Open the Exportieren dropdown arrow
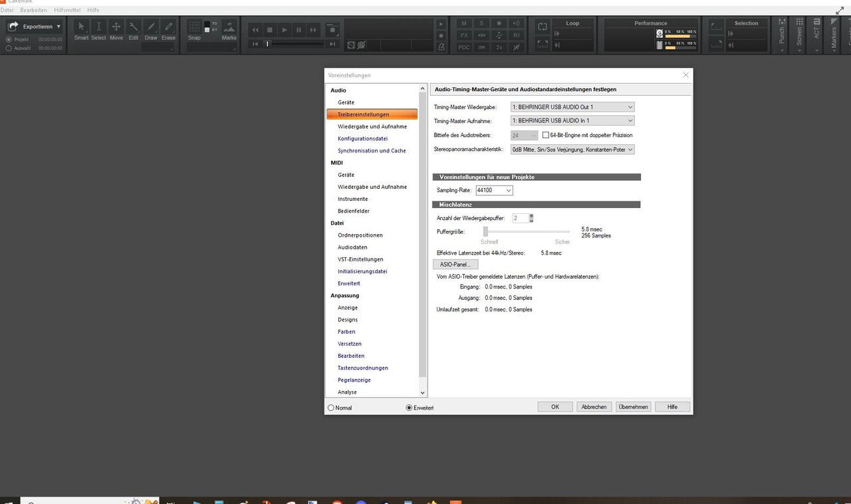Viewport: 851px width, 504px height. point(59,27)
